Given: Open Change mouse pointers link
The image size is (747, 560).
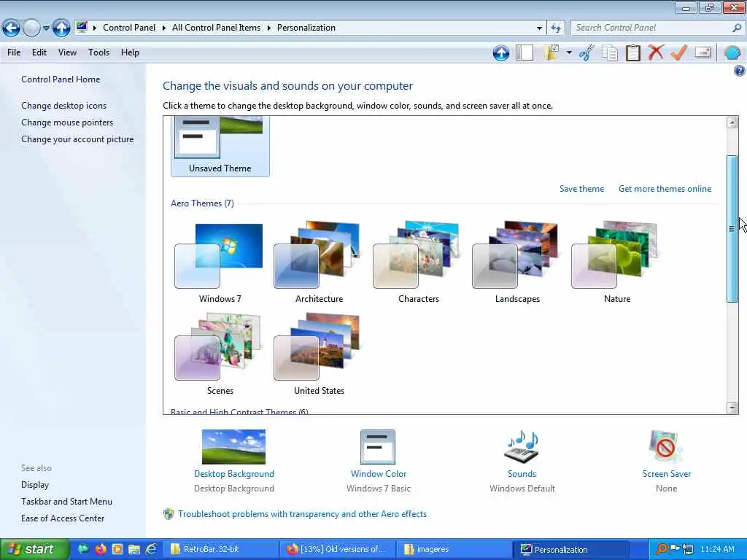Looking at the screenshot, I should pos(67,122).
